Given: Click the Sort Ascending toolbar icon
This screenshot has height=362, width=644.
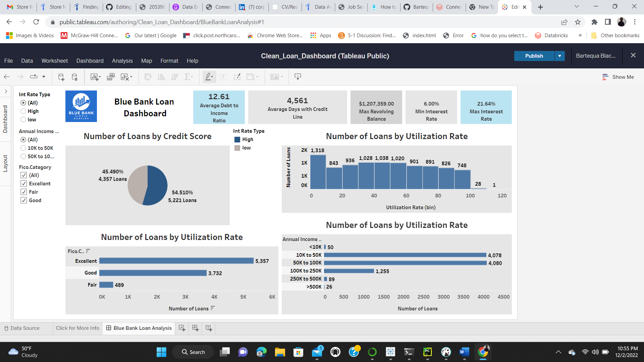Looking at the screenshot, I should click(x=161, y=77).
